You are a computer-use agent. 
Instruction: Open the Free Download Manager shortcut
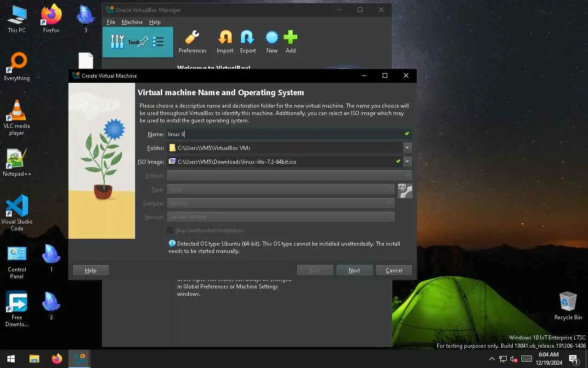(x=17, y=309)
